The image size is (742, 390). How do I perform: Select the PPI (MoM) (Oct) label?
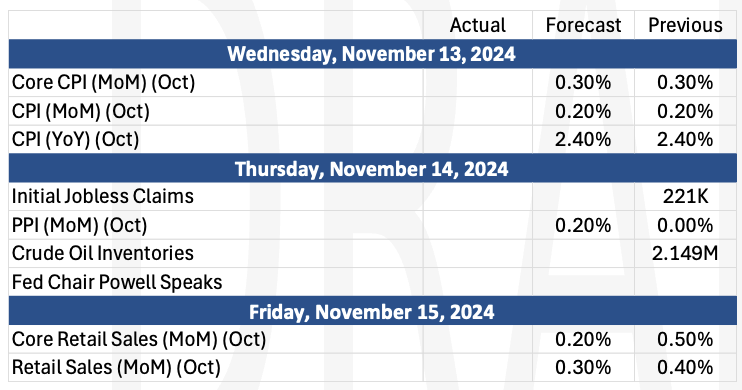(x=80, y=226)
